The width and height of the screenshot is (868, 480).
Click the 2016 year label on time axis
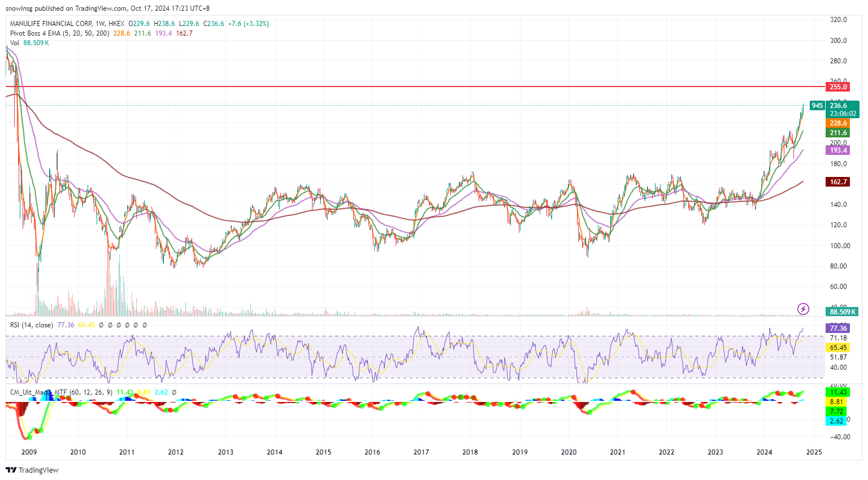coord(372,452)
